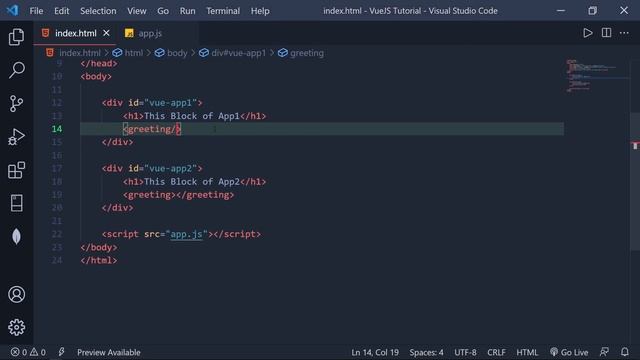Split the editor to the right

click(x=606, y=33)
